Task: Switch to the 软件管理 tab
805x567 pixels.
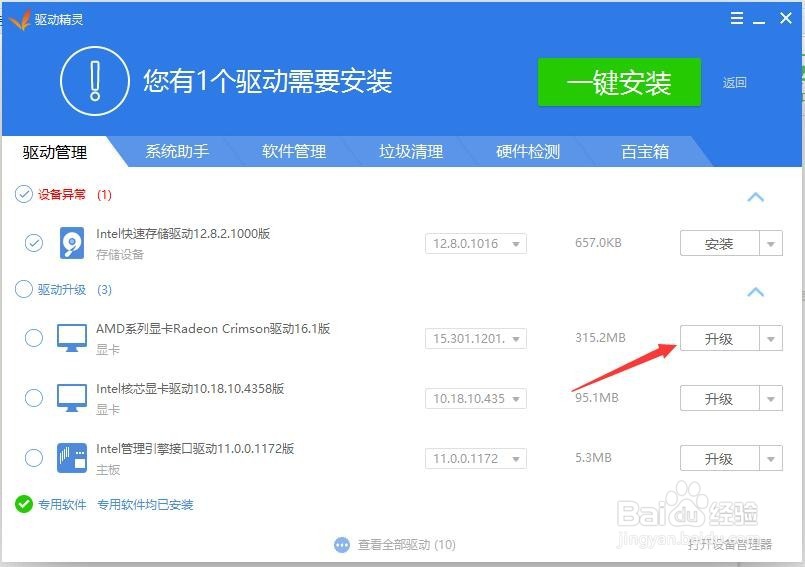Action: (x=294, y=152)
